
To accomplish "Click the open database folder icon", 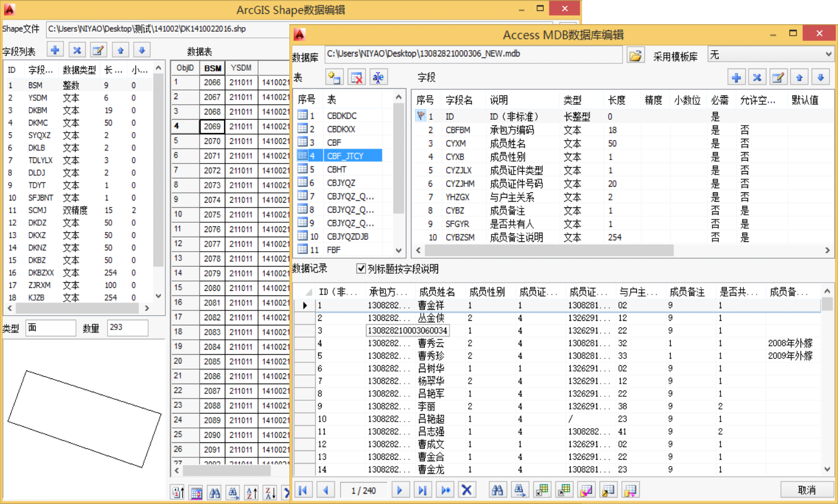I will click(x=635, y=56).
